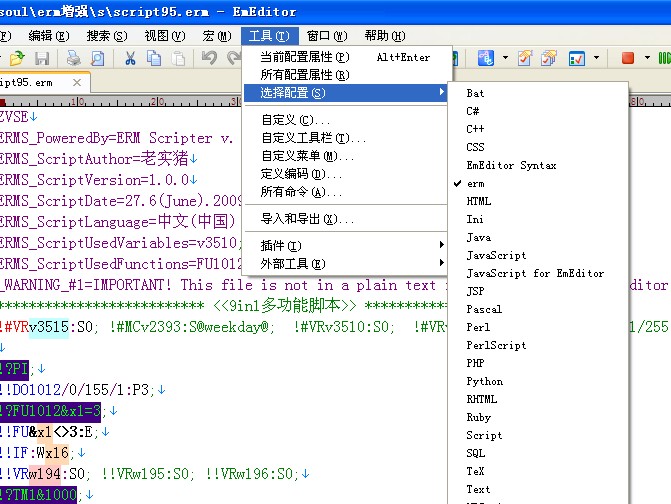Open the 视图(V) menu
Screen dimensions: 671x504
(165, 36)
